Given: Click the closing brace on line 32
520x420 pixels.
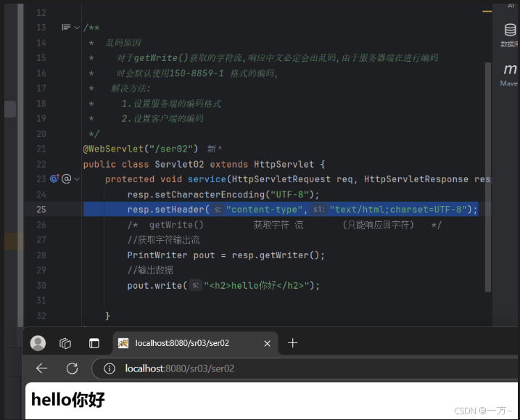Looking at the screenshot, I should tap(108, 316).
